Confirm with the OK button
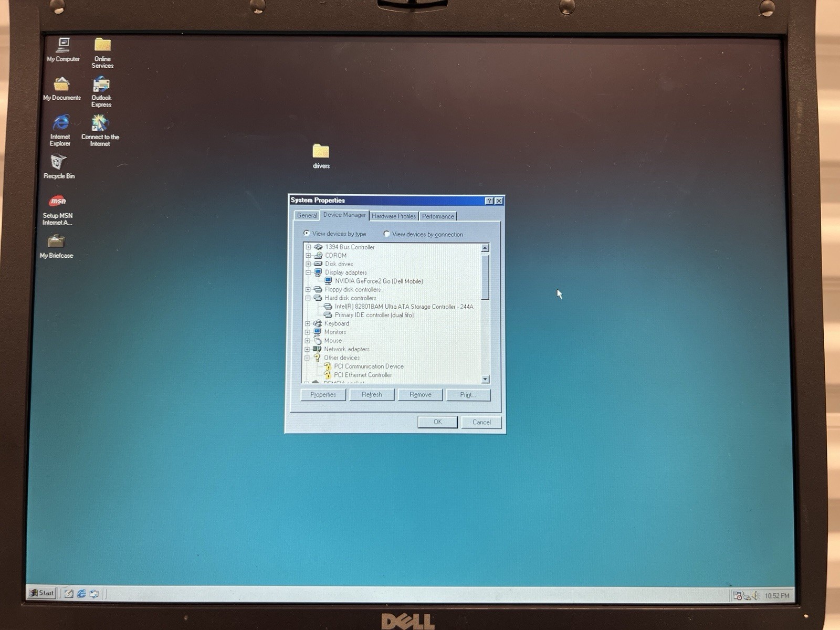The image size is (840, 630). pyautogui.click(x=438, y=422)
